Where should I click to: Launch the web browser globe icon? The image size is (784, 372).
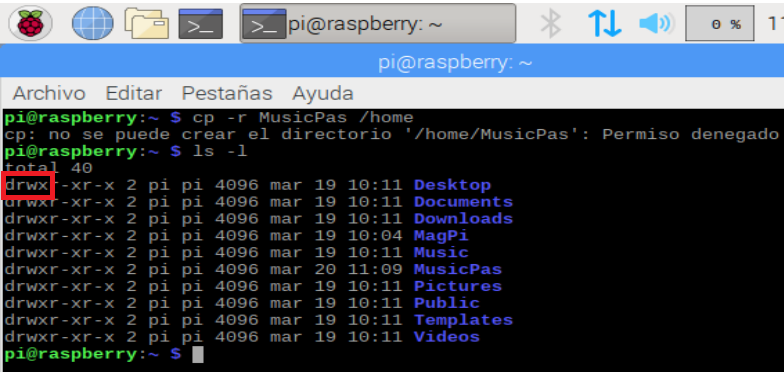point(93,23)
